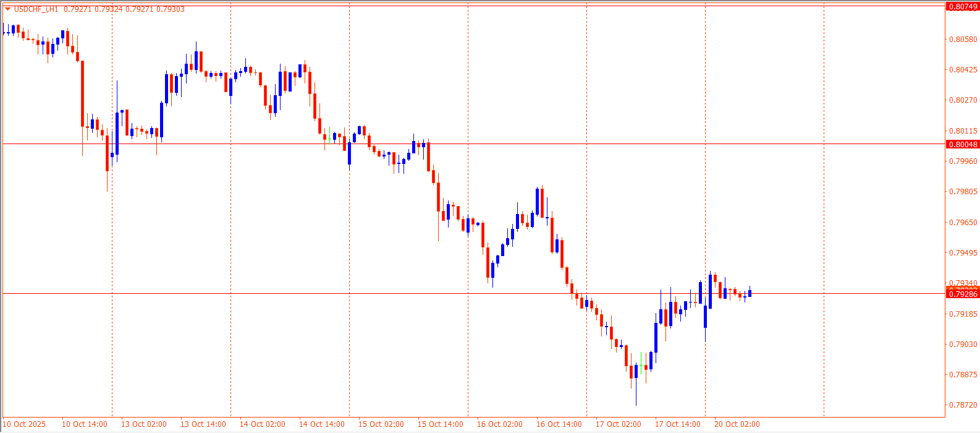This screenshot has height=433, width=980.
Task: Click the red 0.80749 price tag
Action: [963, 6]
